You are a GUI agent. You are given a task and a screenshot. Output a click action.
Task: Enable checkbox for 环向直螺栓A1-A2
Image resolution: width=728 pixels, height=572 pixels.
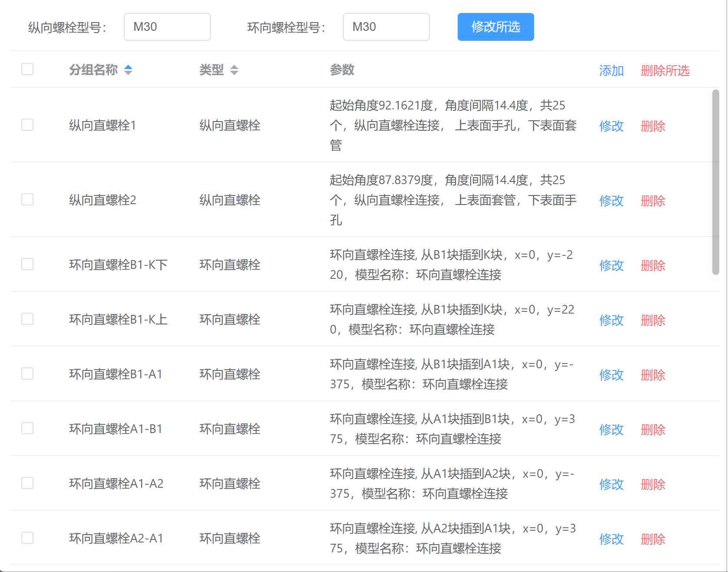[x=27, y=483]
